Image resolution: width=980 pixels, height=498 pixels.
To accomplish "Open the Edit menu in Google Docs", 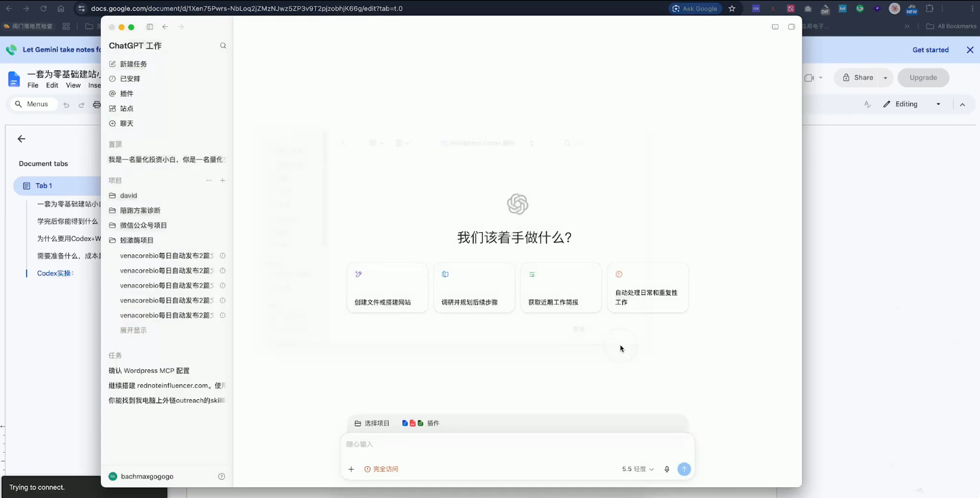I will (x=52, y=85).
